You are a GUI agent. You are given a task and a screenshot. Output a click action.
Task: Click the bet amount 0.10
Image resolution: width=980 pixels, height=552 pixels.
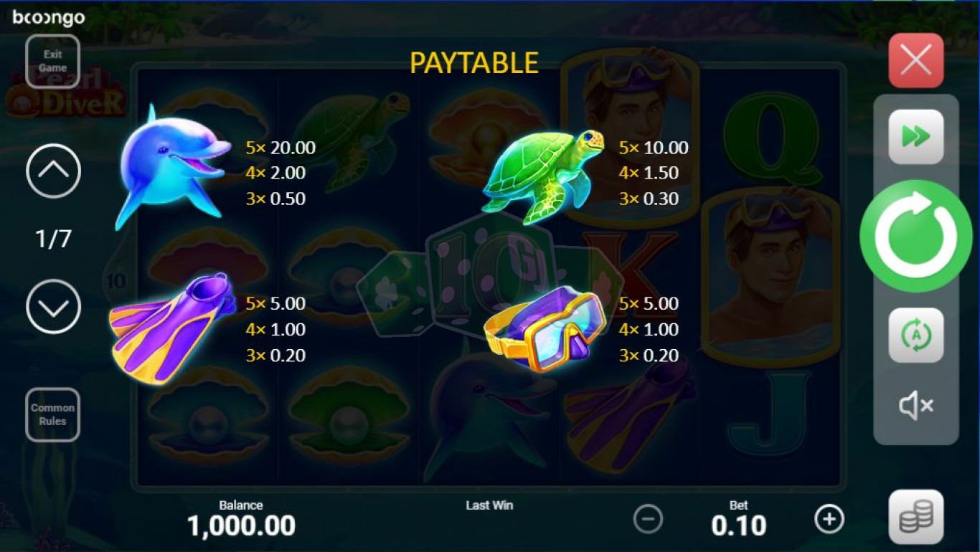point(739,525)
